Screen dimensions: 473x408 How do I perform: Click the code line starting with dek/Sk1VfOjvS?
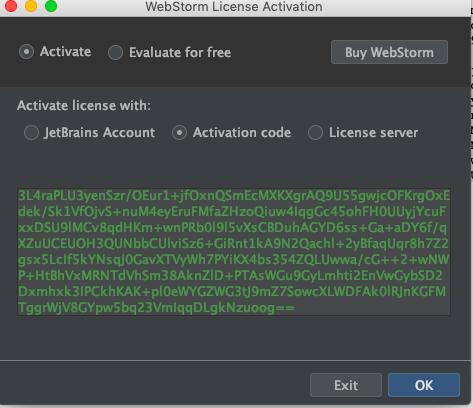[x=232, y=211]
